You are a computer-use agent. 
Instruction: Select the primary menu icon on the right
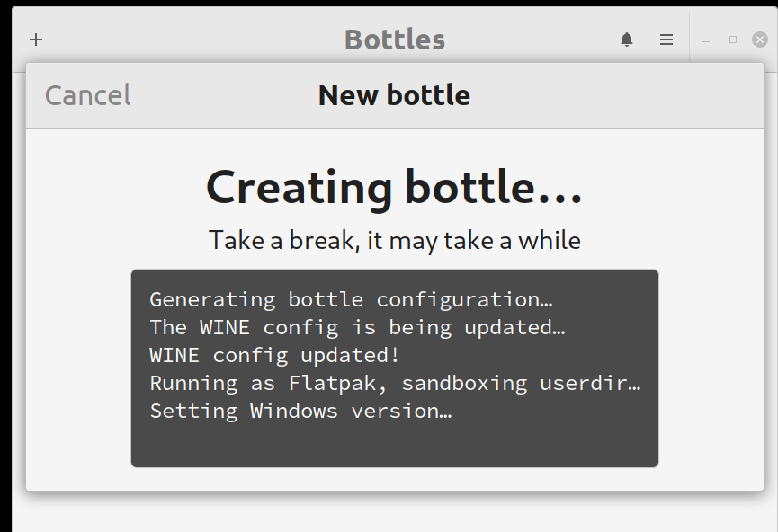pyautogui.click(x=666, y=40)
